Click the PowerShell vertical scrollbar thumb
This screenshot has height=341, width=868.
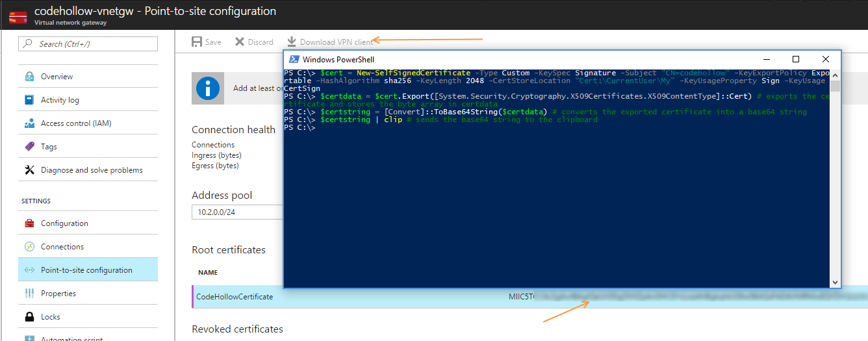(835, 86)
